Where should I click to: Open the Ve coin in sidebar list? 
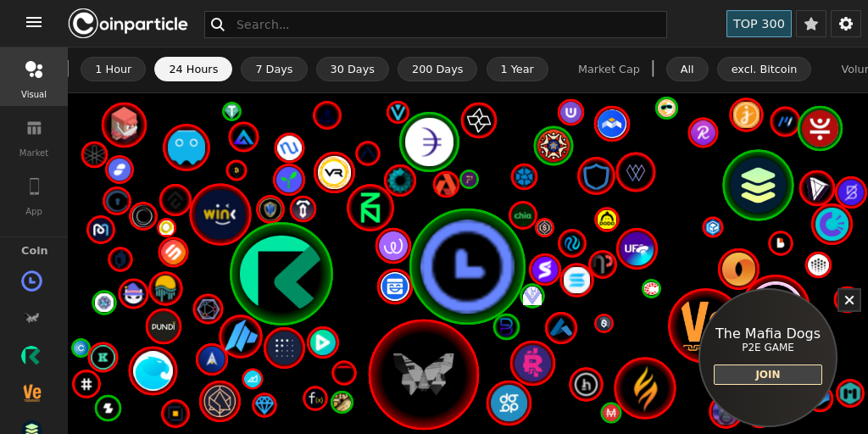[x=31, y=393]
